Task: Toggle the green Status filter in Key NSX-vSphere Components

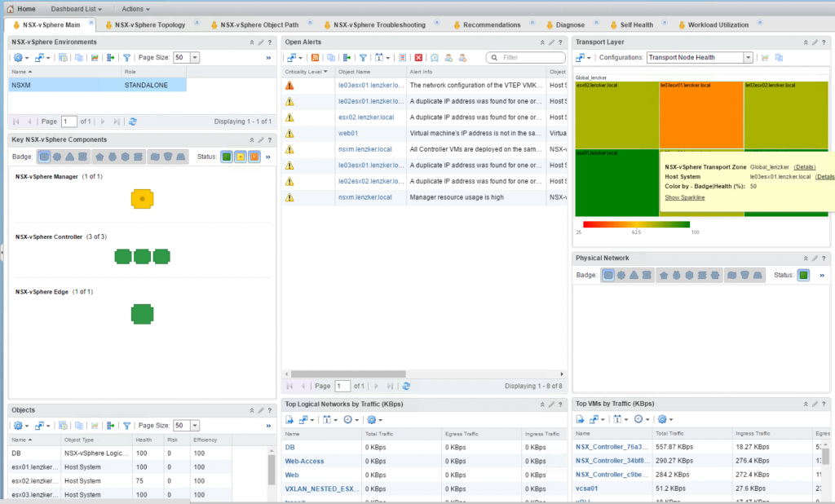Action: tap(226, 157)
